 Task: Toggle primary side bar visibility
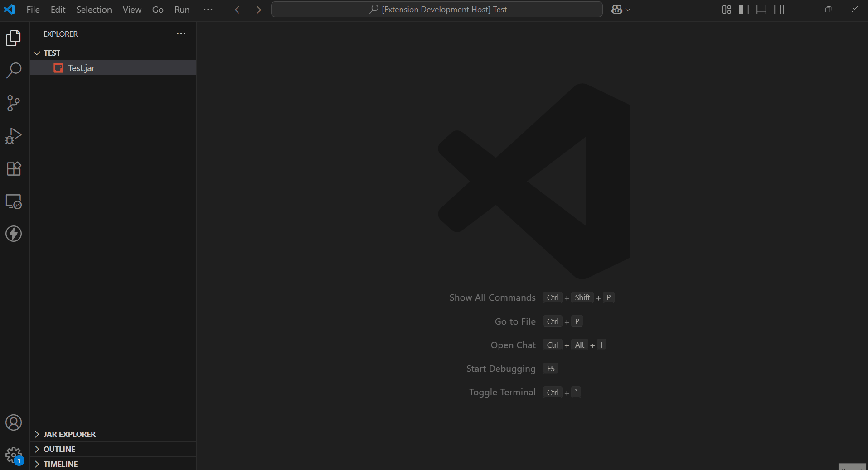[744, 10]
